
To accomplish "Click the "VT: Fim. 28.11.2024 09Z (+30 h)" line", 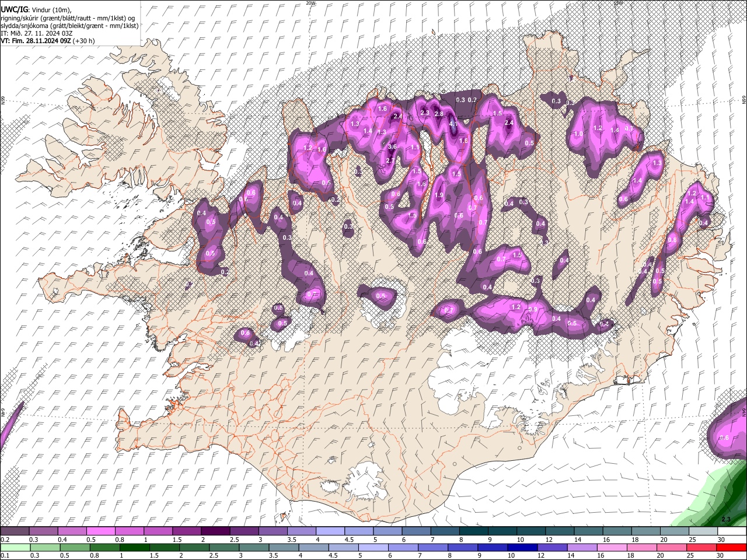I will click(x=47, y=41).
